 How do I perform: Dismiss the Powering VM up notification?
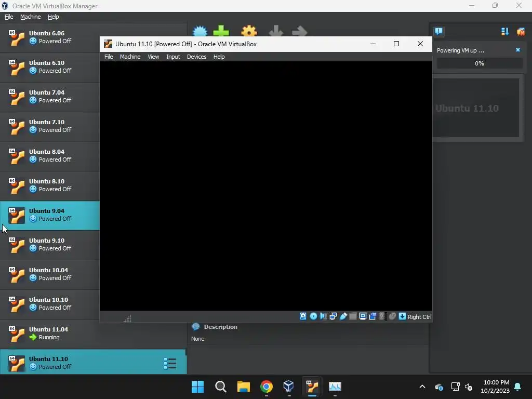[518, 50]
